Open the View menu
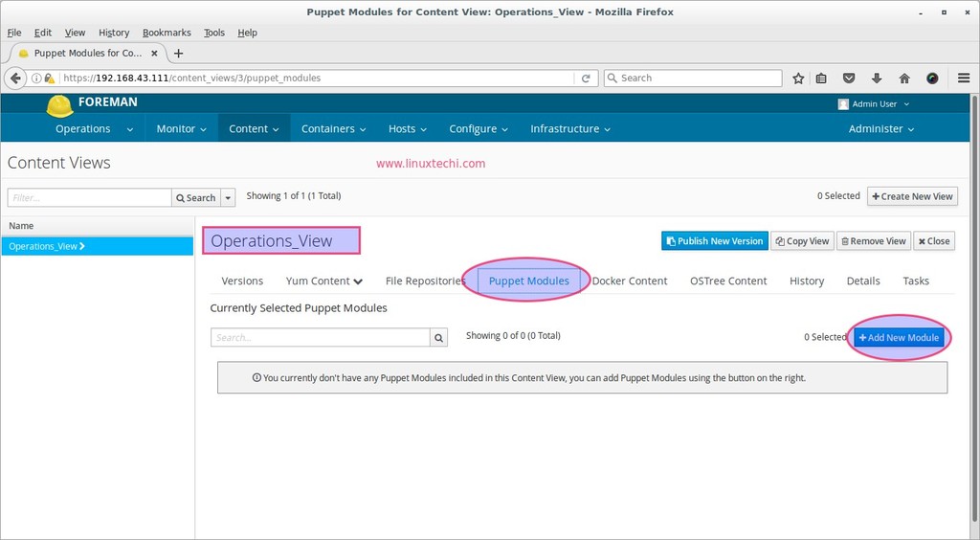The width and height of the screenshot is (980, 540). [x=75, y=33]
